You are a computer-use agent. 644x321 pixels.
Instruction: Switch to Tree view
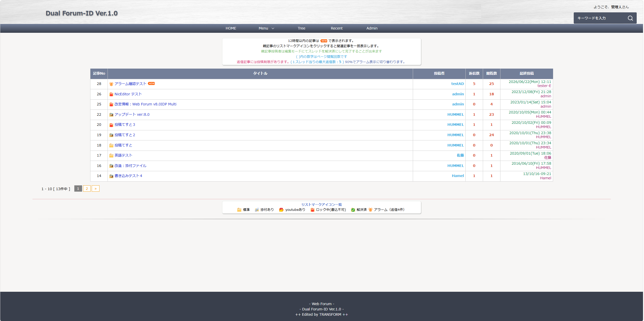[x=301, y=28]
